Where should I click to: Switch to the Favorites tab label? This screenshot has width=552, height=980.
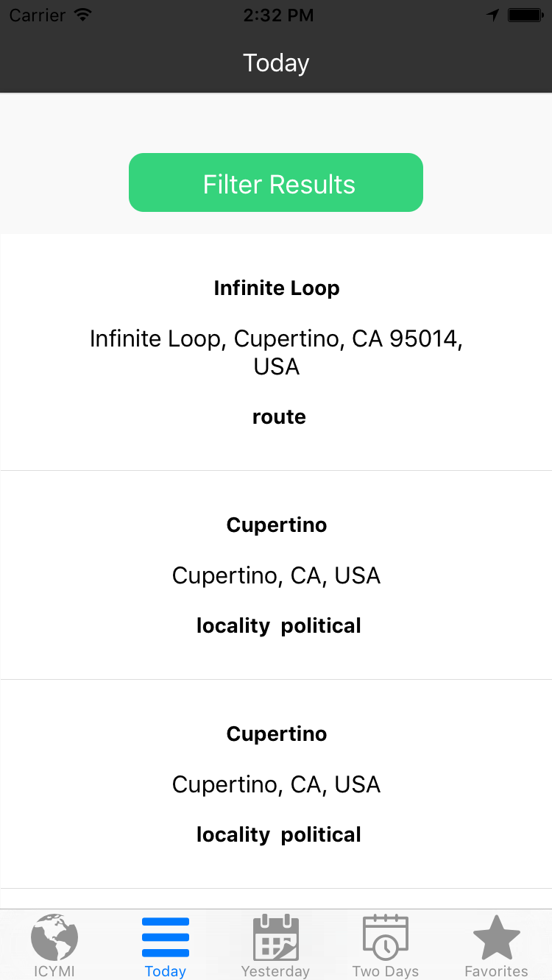(x=497, y=971)
